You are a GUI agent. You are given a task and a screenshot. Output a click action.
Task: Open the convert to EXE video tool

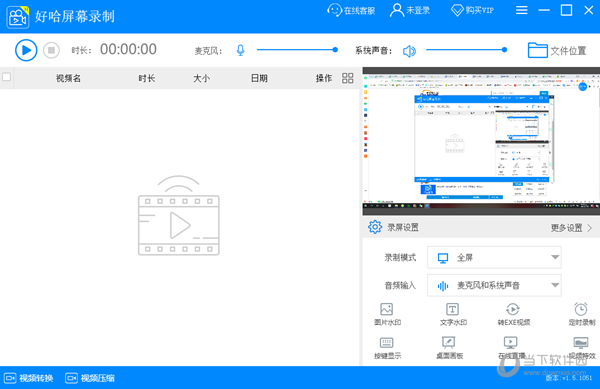click(514, 314)
